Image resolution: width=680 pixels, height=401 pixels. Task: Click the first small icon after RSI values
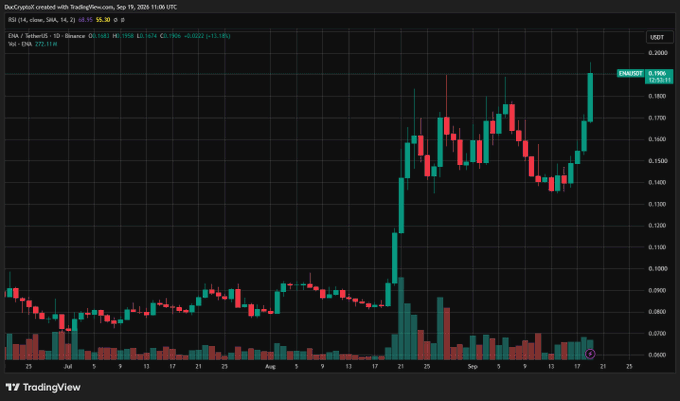[x=115, y=20]
